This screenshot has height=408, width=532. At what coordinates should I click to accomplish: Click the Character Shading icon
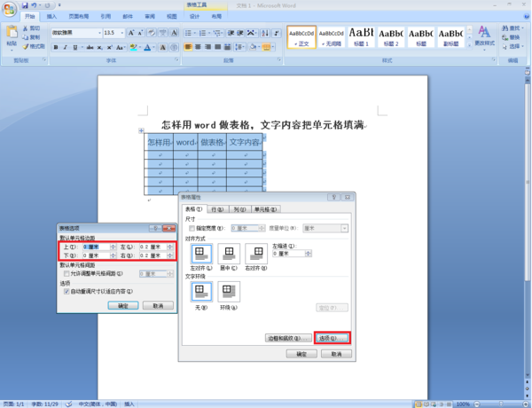click(x=163, y=48)
